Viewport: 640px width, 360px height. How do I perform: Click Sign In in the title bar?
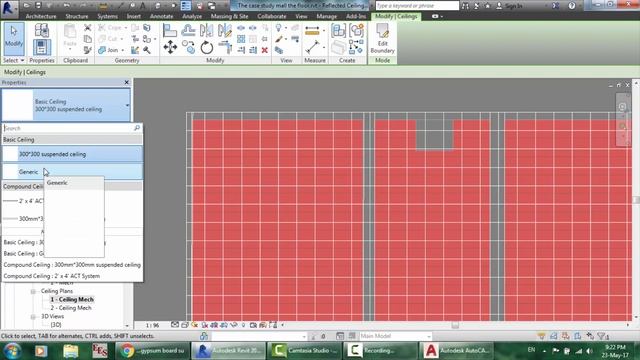(x=509, y=6)
